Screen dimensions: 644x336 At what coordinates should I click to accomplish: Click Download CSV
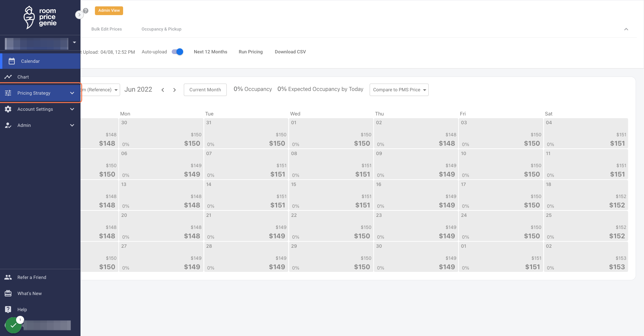pos(290,52)
